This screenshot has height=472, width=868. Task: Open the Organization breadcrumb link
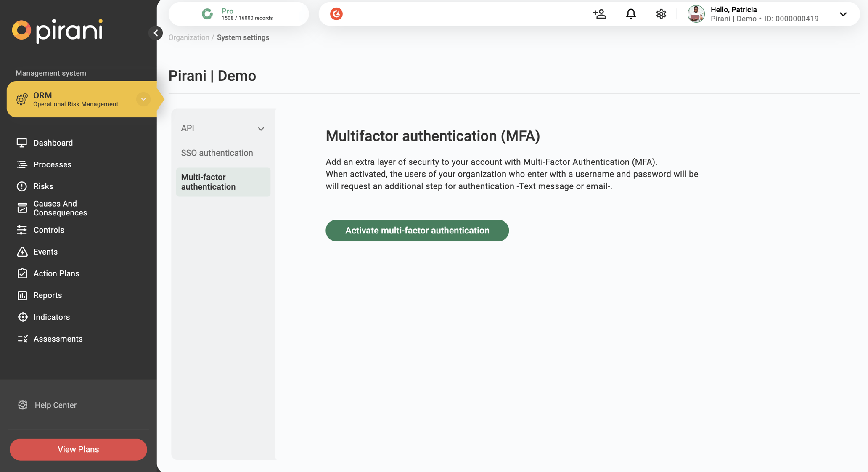[188, 37]
